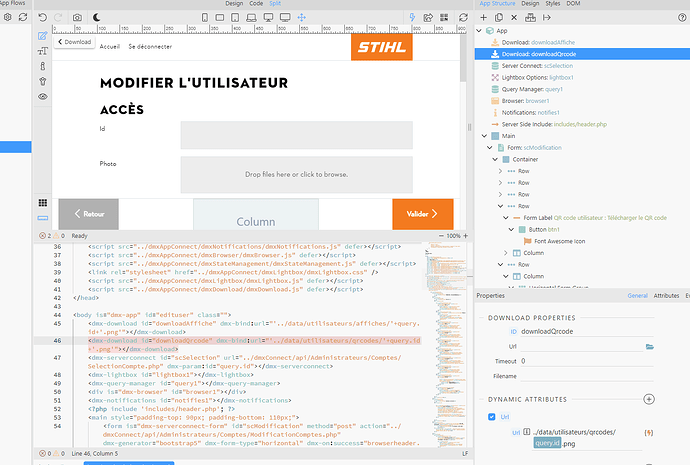Screen dimensions: 690x465
Task: Click the wrap component icon in App Structure
Action: [x=530, y=18]
